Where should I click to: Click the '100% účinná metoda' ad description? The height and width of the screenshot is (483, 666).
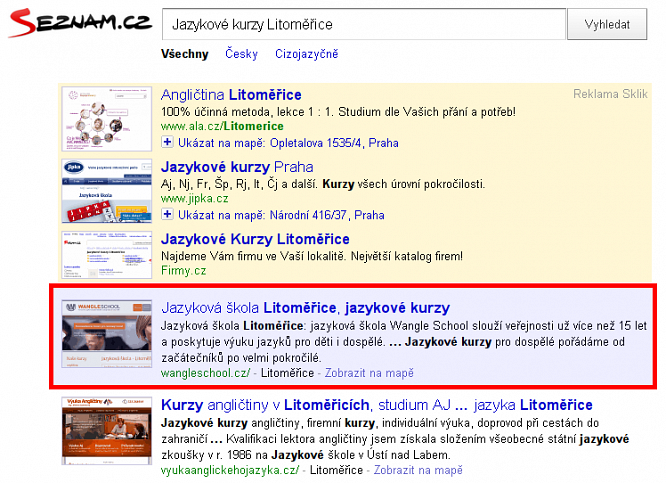(338, 112)
